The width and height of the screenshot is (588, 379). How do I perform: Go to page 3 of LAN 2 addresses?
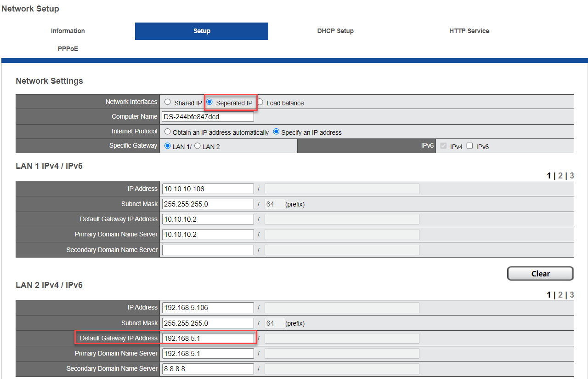click(572, 295)
